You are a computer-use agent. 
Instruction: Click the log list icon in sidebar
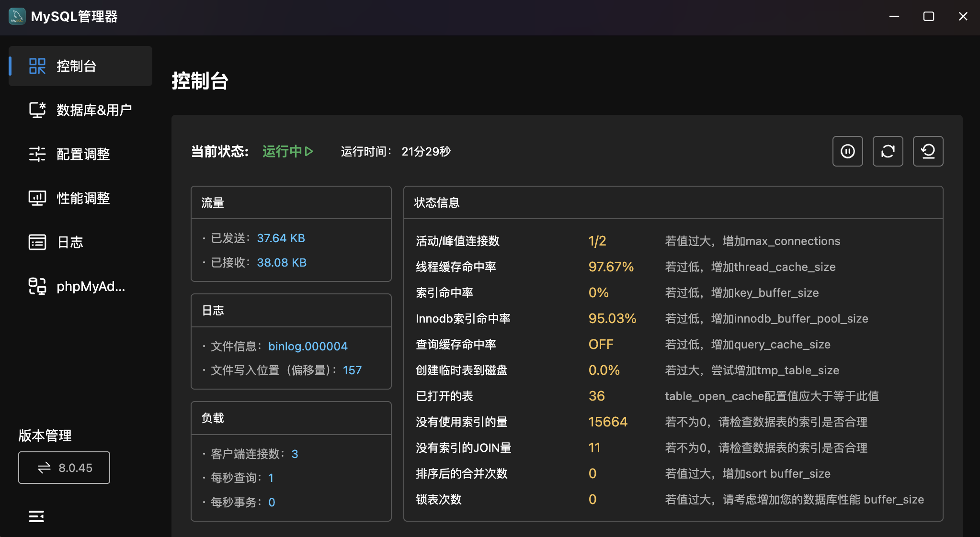[37, 242]
